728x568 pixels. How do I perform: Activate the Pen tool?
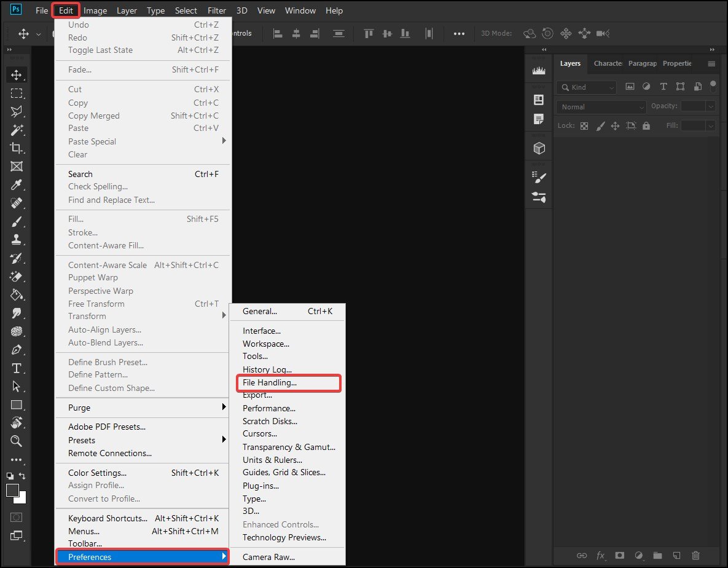[17, 350]
